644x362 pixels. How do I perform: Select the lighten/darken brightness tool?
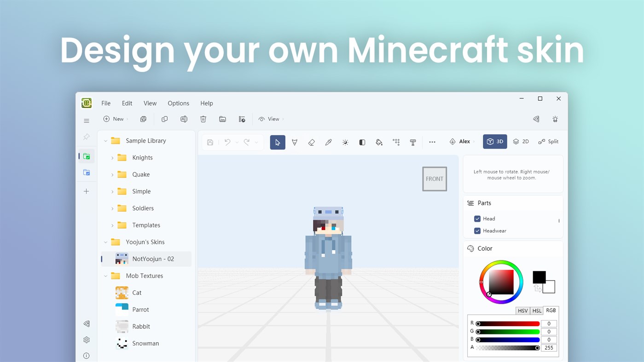[345, 142]
